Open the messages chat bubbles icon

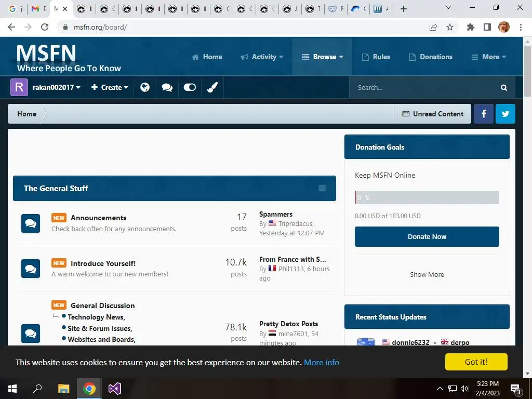(x=167, y=87)
